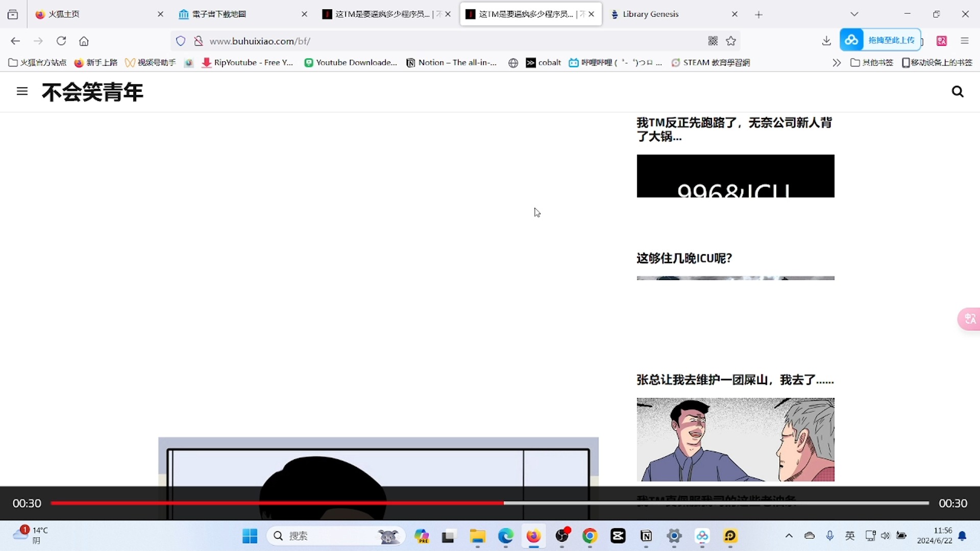Open CapCut app from taskbar
The image size is (980, 551).
coord(618,536)
